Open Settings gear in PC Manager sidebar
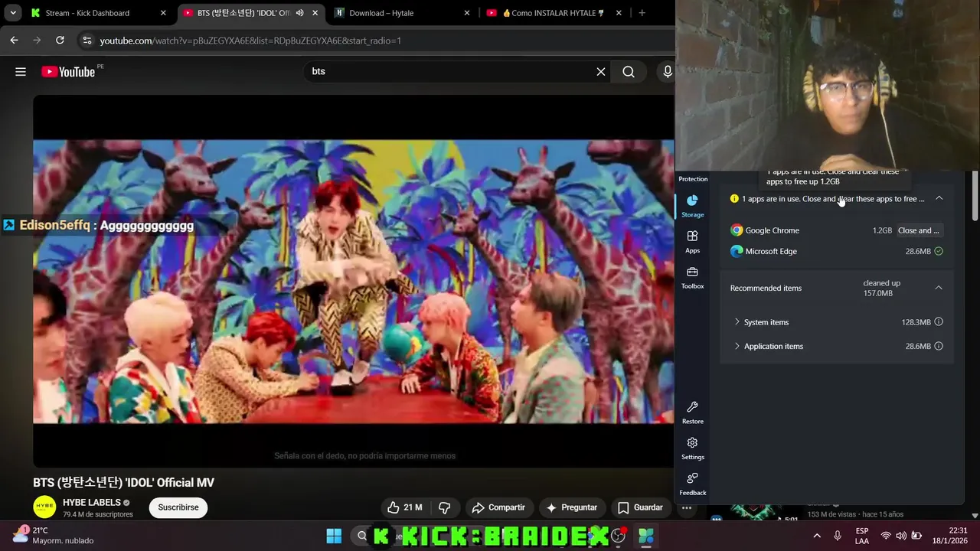 (692, 448)
